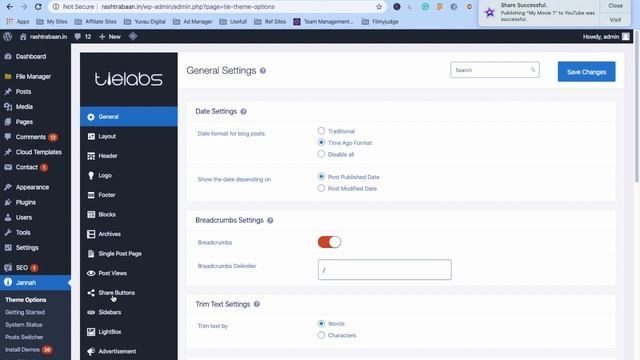Select Traditional date format
640x360 pixels.
(321, 131)
